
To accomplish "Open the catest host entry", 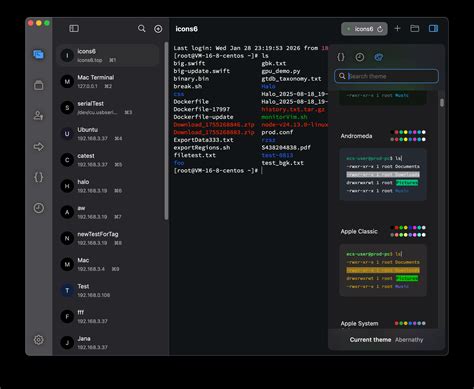I will [108, 160].
